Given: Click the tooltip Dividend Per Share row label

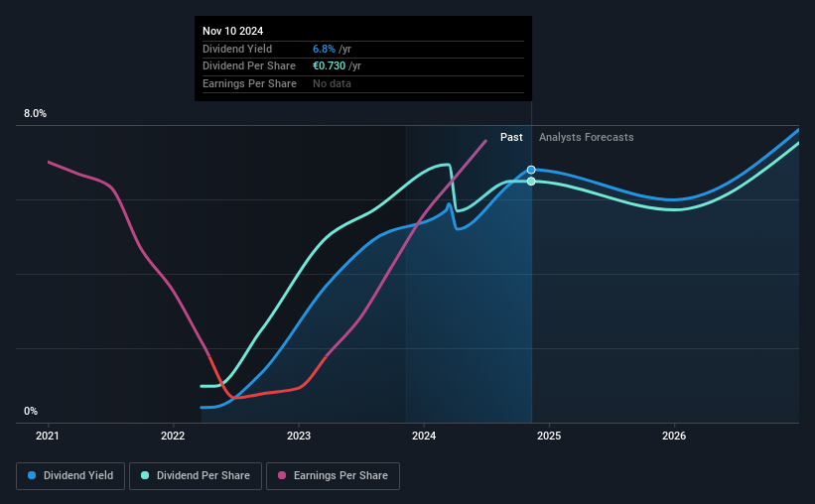Looking at the screenshot, I should click(x=249, y=66).
